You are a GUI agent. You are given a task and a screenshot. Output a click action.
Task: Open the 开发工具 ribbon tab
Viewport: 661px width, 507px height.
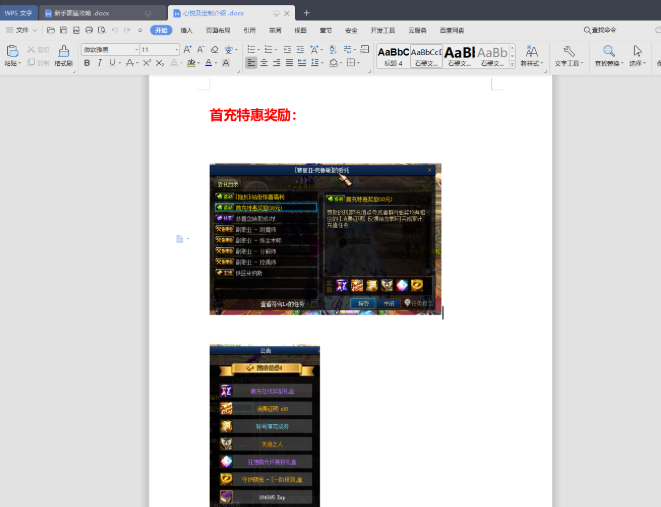point(383,30)
